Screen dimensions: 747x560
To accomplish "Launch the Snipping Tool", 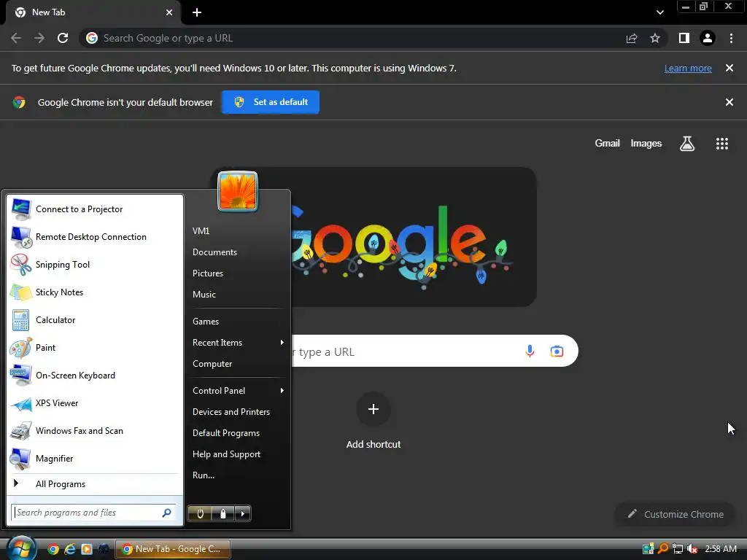I will coord(96,264).
